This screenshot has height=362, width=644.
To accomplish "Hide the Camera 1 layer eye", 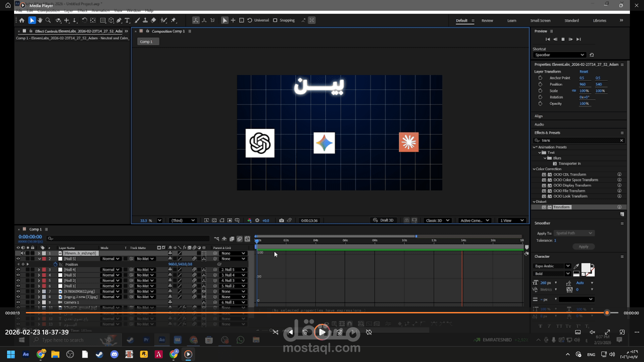I will tap(18, 302).
